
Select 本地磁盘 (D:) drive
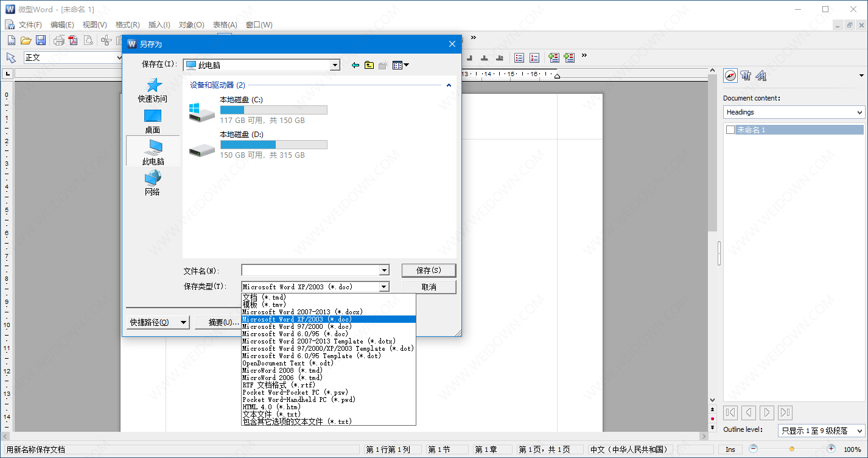pyautogui.click(x=257, y=145)
